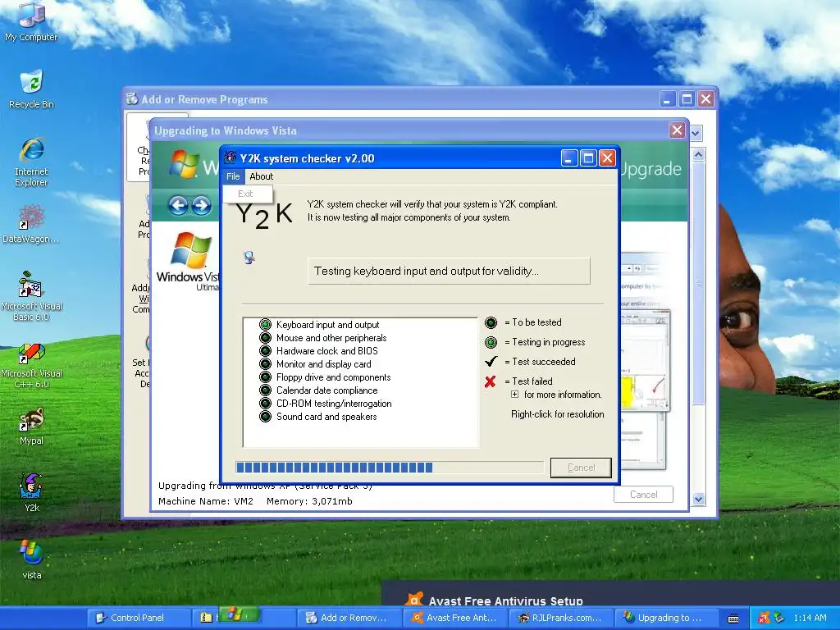Click the Vista screenshot thumbnail in the upgrade window
The height and width of the screenshot is (630, 840).
pos(645,360)
